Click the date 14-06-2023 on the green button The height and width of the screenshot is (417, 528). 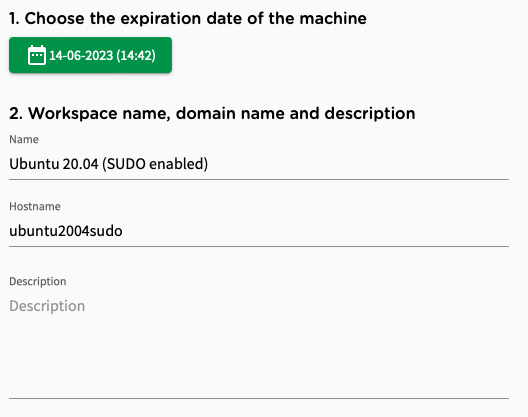coord(81,55)
